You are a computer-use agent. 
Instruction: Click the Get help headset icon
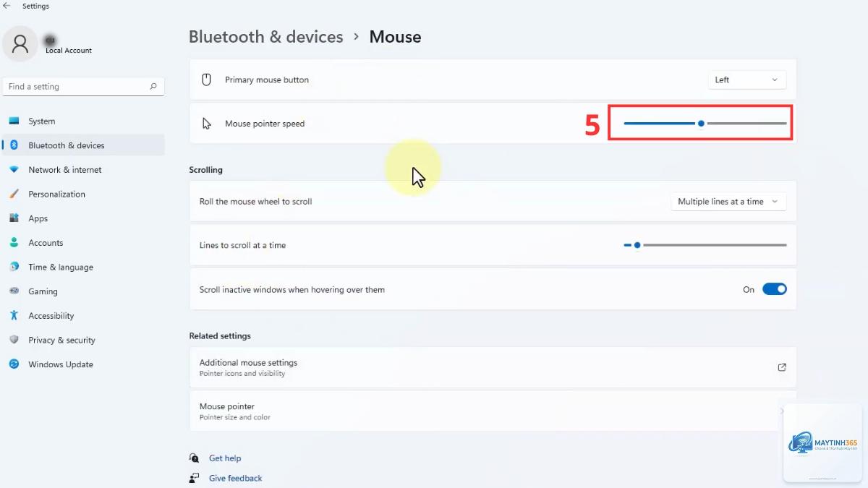[194, 458]
